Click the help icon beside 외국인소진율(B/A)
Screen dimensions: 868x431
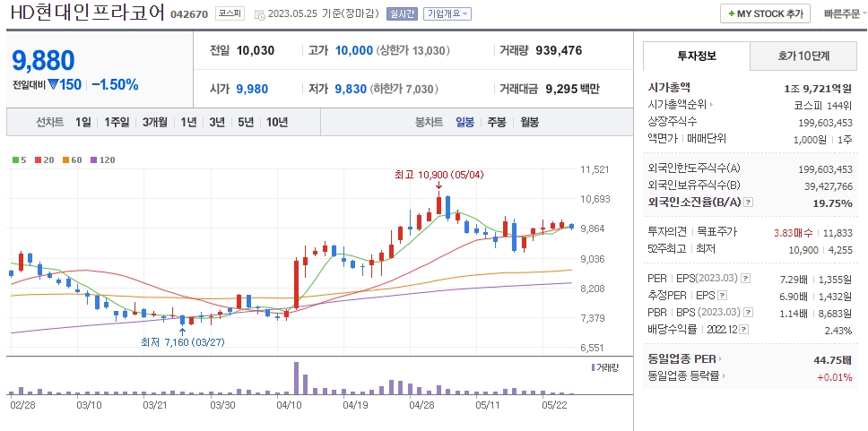pos(748,203)
